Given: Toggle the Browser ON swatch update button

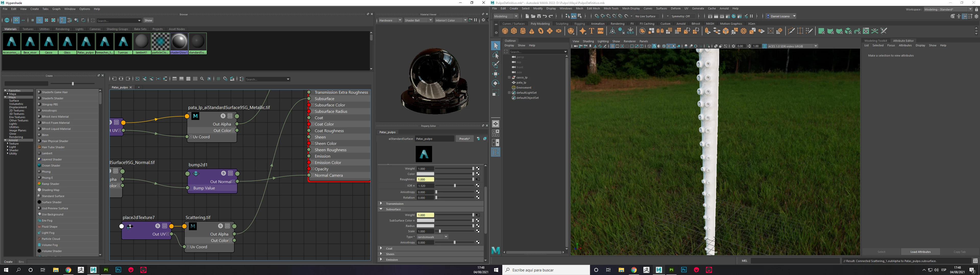Looking at the screenshot, I should (7, 20).
